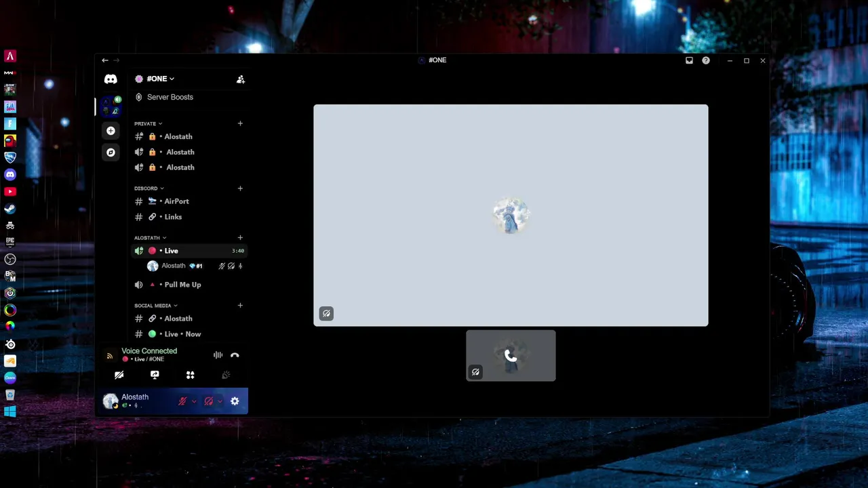
Task: Create channel in ALOSTATH category plus icon
Action: [x=240, y=238]
